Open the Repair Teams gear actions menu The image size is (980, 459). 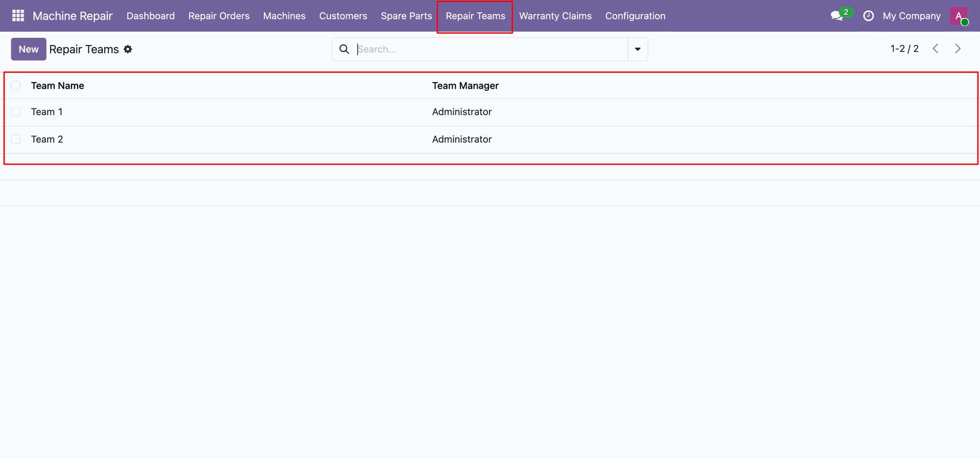pyautogui.click(x=128, y=49)
